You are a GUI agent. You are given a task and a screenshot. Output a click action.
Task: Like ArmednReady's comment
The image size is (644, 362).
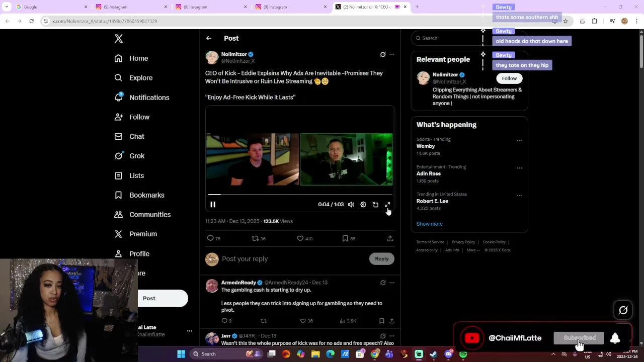[306, 321]
